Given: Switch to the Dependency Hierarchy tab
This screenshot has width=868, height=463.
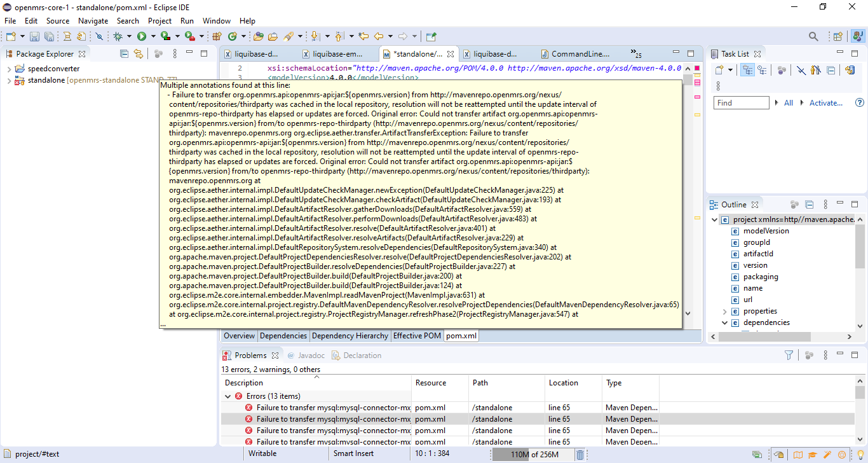Looking at the screenshot, I should pyautogui.click(x=349, y=336).
